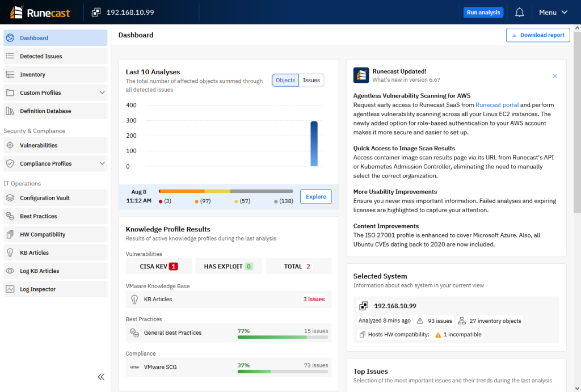Click the warning triangle next to 93 issues

point(420,321)
